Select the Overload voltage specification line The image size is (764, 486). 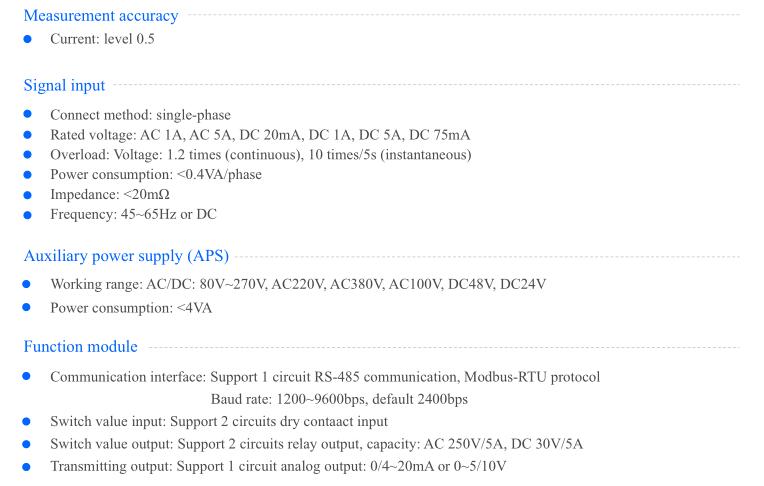tap(261, 155)
